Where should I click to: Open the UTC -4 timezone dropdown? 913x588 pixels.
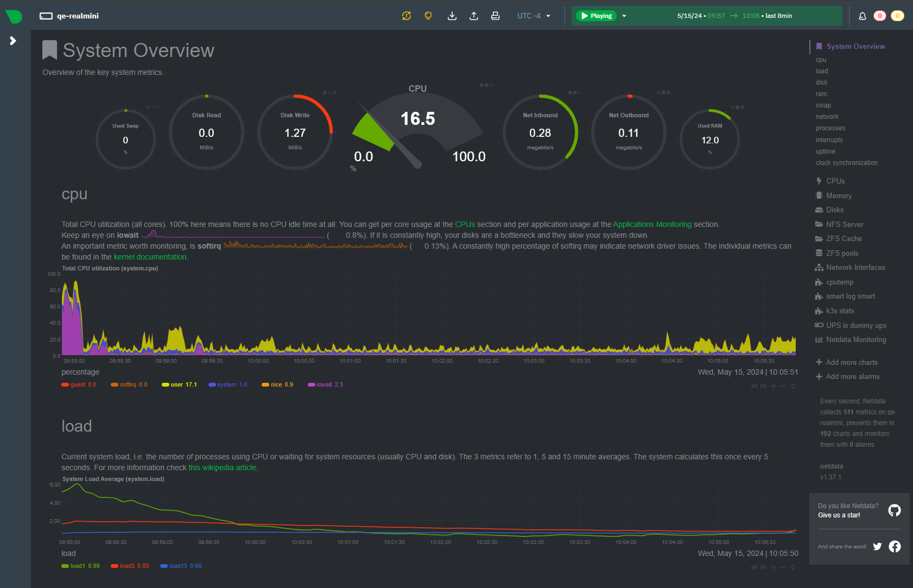coord(534,16)
